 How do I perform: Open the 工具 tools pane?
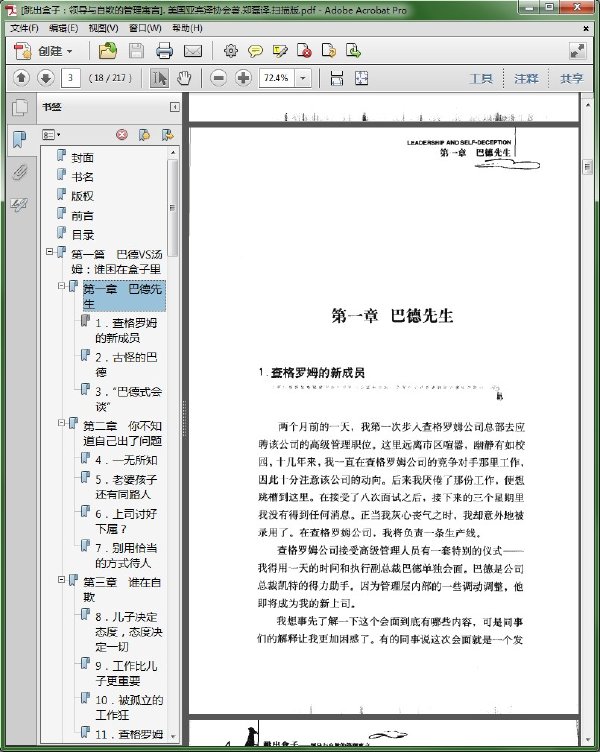(x=481, y=78)
